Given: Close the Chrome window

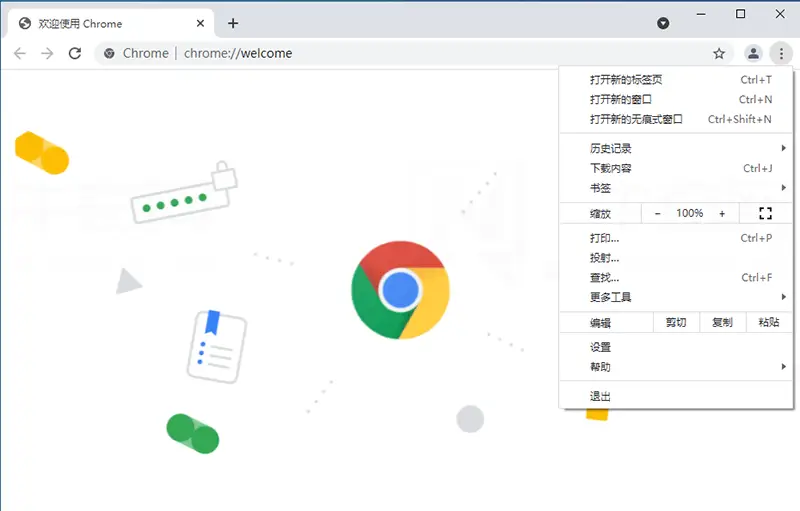Looking at the screenshot, I should click(780, 14).
